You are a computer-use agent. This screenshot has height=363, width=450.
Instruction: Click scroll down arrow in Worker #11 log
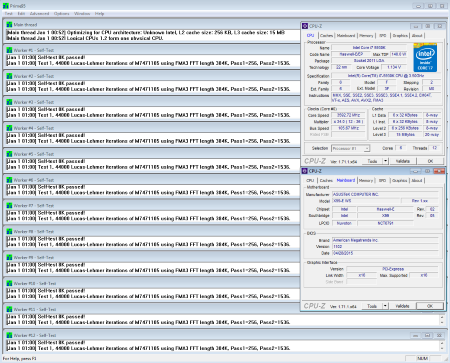[x=442, y=323]
